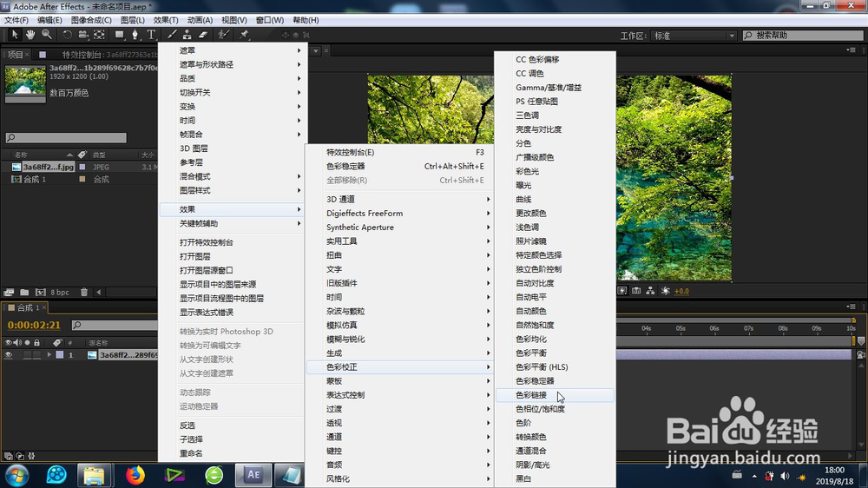Click the exposure value +0.0
The image size is (868, 488).
coord(681,291)
